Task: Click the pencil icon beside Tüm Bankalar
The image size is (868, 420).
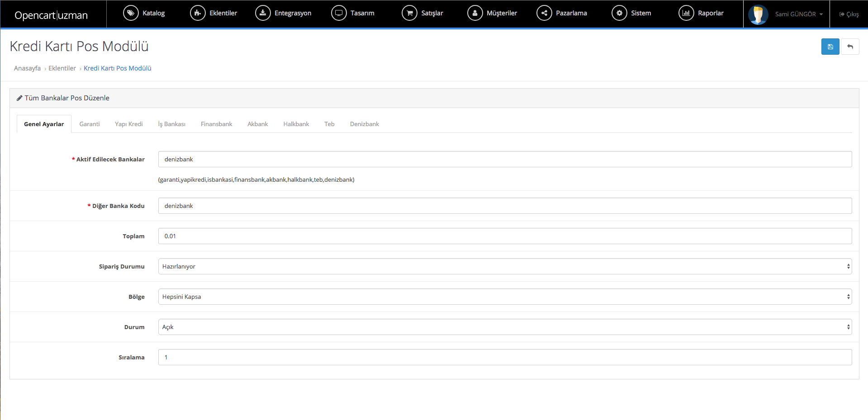Action: (x=19, y=98)
